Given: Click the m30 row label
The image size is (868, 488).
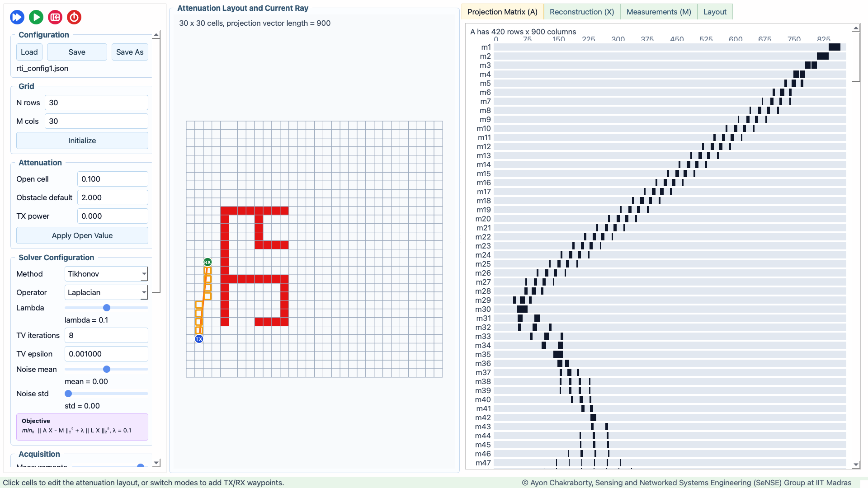Looking at the screenshot, I should [483, 309].
